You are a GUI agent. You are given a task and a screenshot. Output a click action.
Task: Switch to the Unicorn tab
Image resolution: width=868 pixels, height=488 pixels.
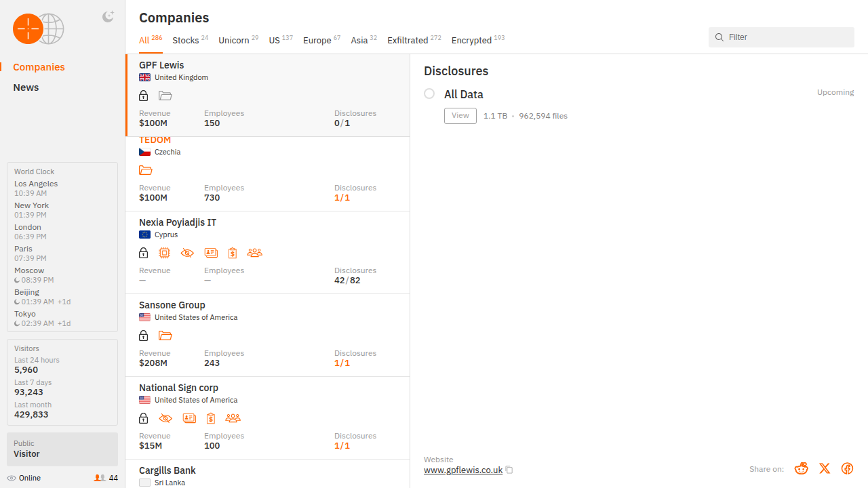(239, 40)
